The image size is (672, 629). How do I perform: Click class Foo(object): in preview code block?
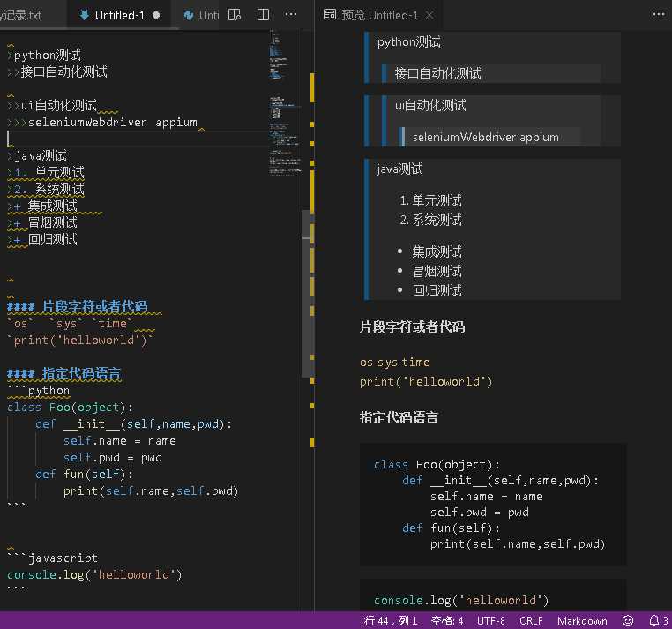pos(437,464)
